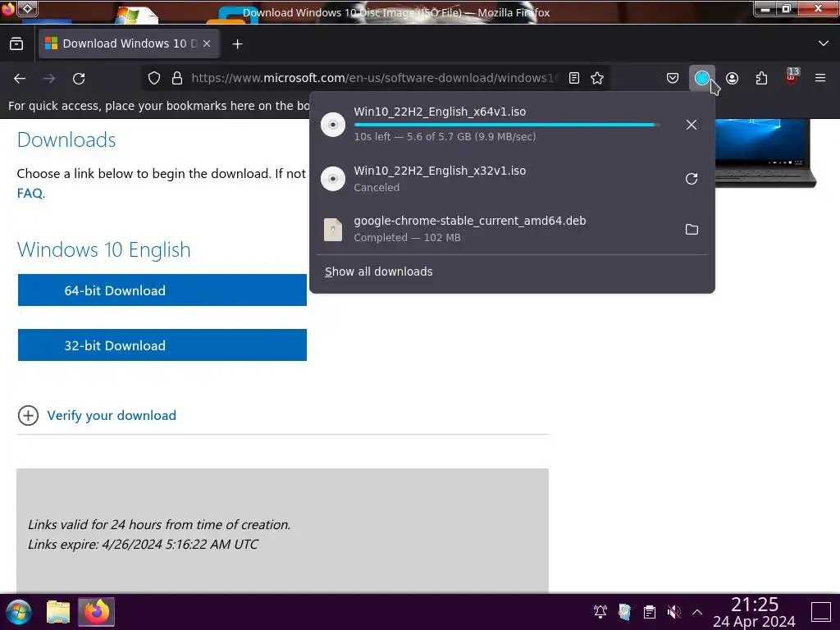840x630 pixels.
Task: Close the Download Windows 10 tab
Action: pos(207,44)
